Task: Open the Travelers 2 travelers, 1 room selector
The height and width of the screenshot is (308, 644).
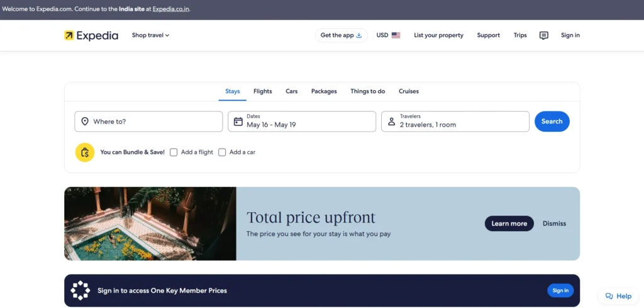Action: pyautogui.click(x=455, y=122)
